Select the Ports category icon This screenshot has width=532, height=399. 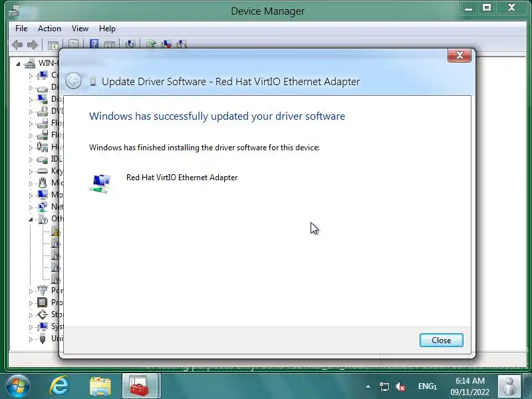[43, 291]
